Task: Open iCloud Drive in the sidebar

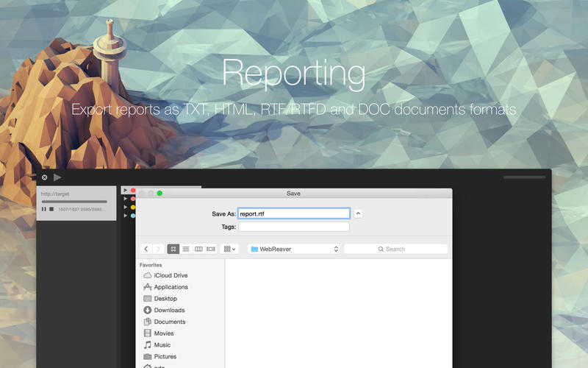Action: click(x=165, y=275)
